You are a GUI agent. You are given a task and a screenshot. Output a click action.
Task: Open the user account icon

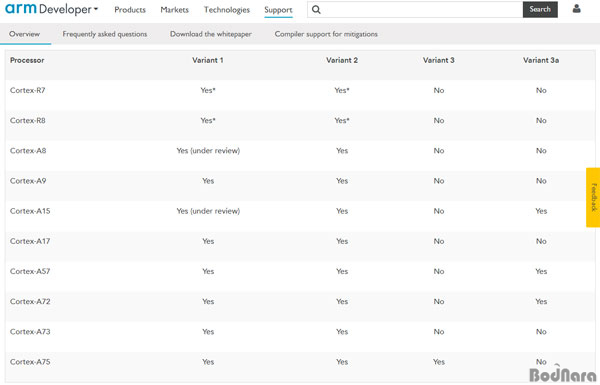(576, 9)
